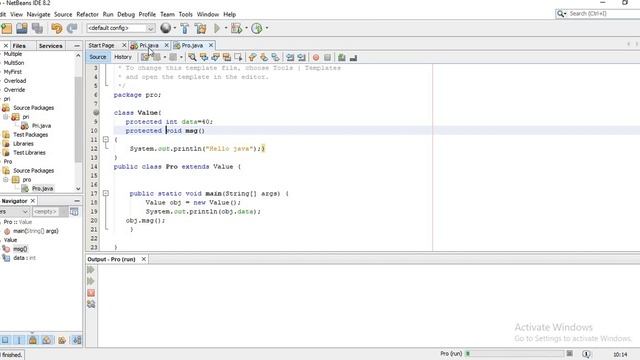Collapse the code fold at line 11
The height and width of the screenshot is (360, 640).
coord(106,140)
